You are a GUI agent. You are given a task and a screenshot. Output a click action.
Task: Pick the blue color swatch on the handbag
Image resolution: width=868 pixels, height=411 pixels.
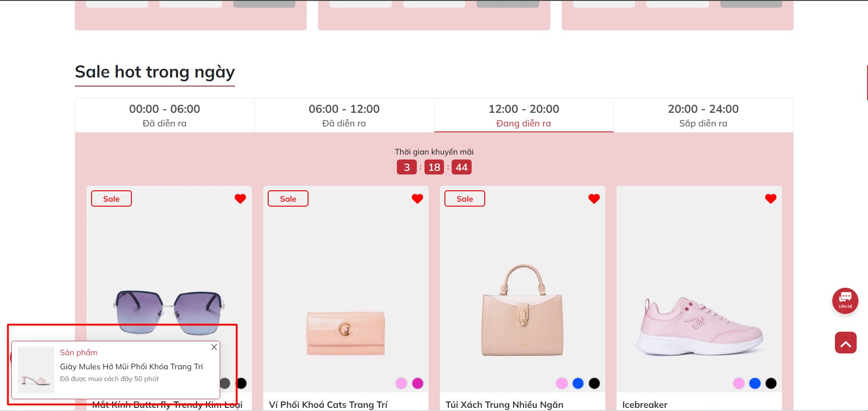coord(578,383)
